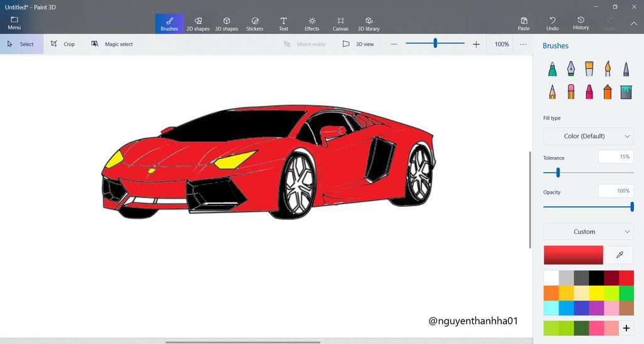Image resolution: width=644 pixels, height=344 pixels.
Task: Choose the orange color swatch
Action: pos(551,293)
